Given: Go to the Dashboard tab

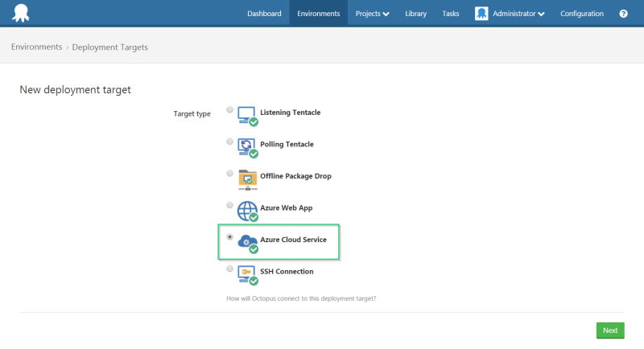Looking at the screenshot, I should 264,14.
